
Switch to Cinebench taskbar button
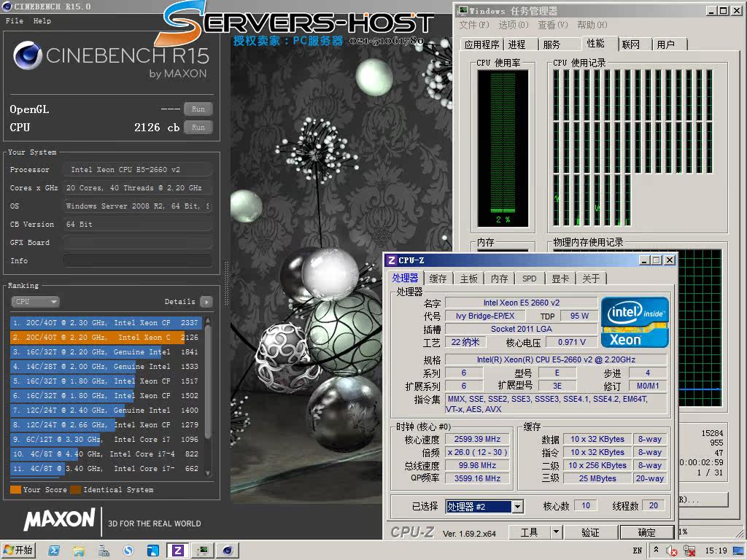[x=228, y=551]
